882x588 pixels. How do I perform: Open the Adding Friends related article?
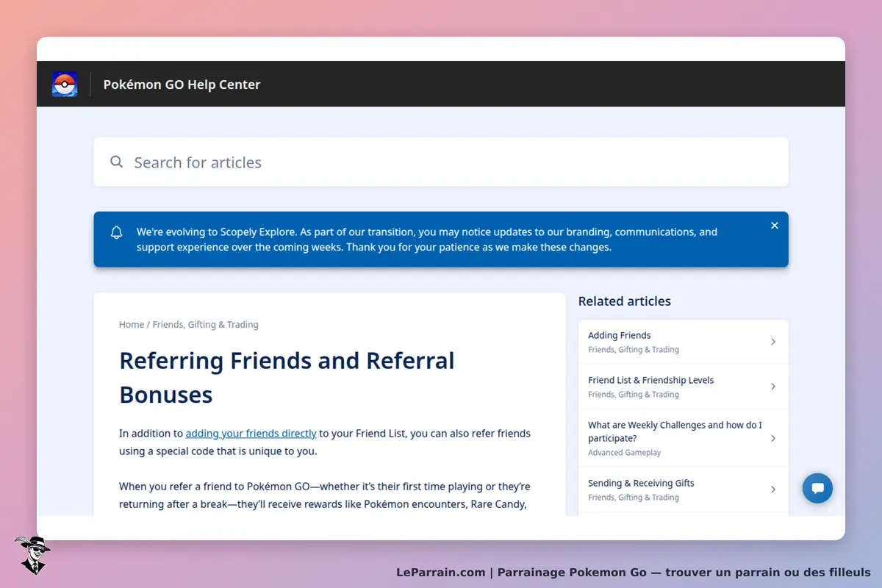point(684,342)
